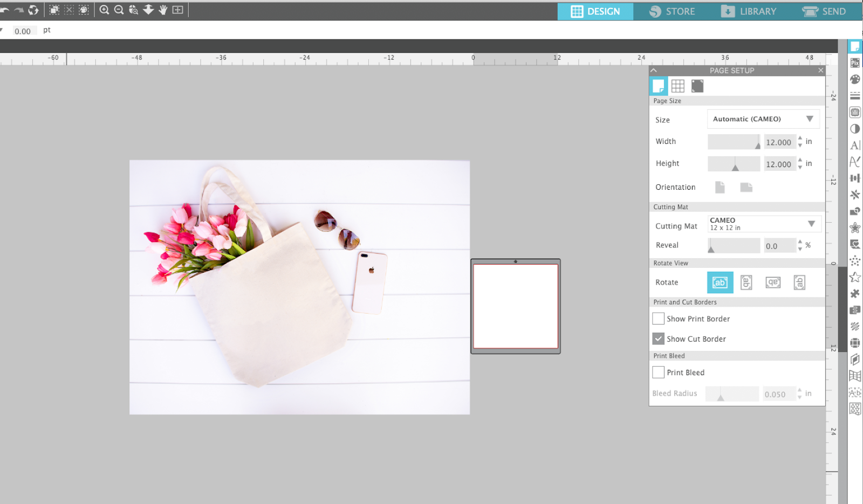Open the PixScan panel

point(855,63)
